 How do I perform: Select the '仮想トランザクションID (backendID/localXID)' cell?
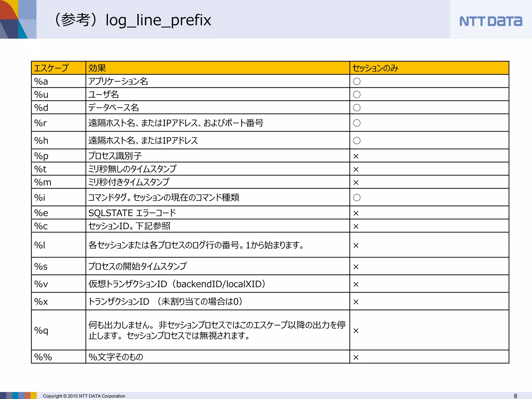coord(218,284)
